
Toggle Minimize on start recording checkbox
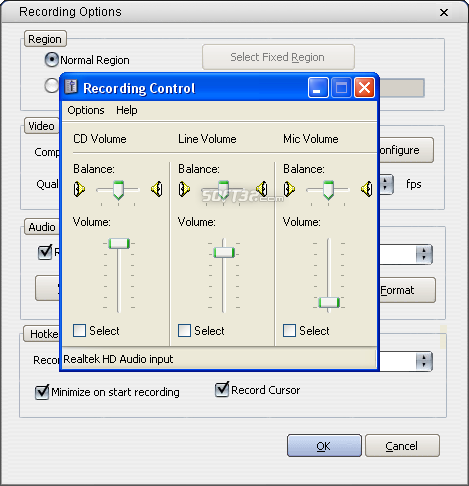pos(42,392)
